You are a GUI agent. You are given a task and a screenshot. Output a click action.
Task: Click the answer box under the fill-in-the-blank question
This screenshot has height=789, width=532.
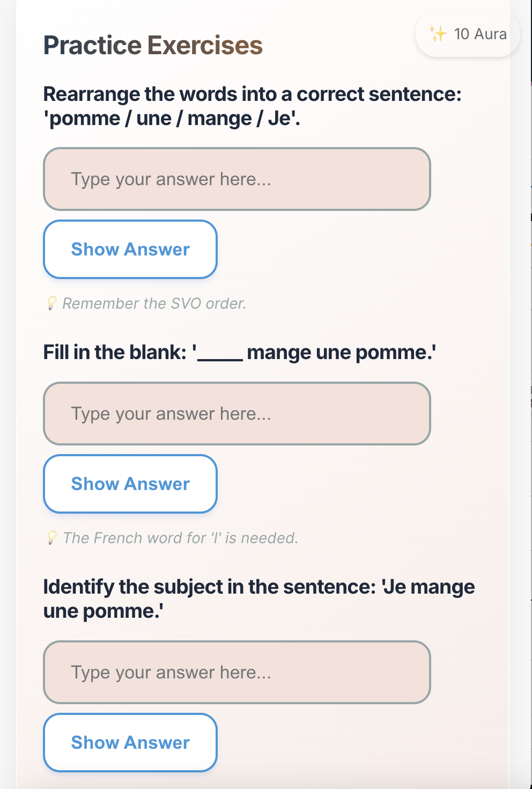pyautogui.click(x=237, y=414)
